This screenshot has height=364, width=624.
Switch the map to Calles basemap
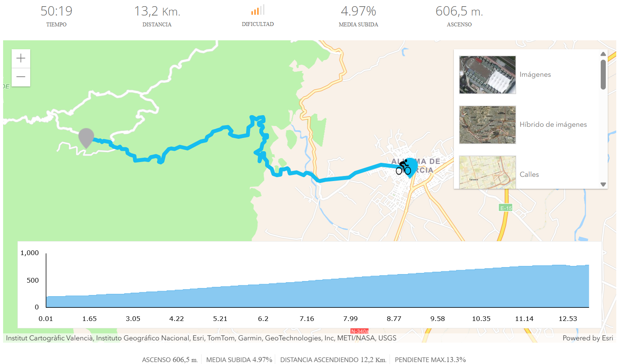tap(529, 174)
